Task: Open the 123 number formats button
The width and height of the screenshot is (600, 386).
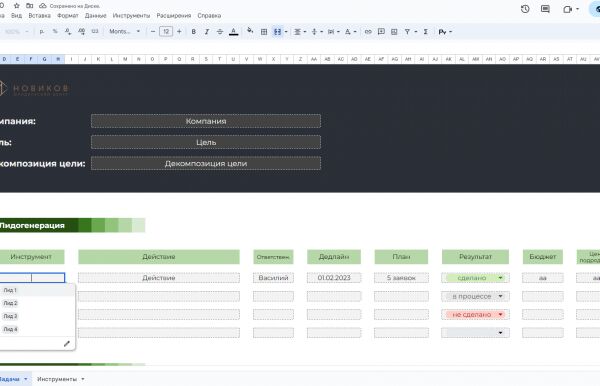Action: [x=95, y=31]
